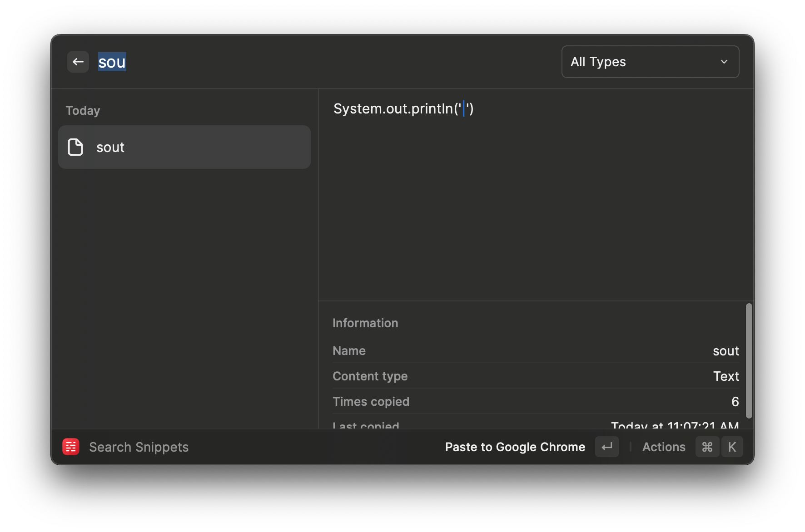Open the All Types filter dropdown
The width and height of the screenshot is (805, 532).
[650, 62]
